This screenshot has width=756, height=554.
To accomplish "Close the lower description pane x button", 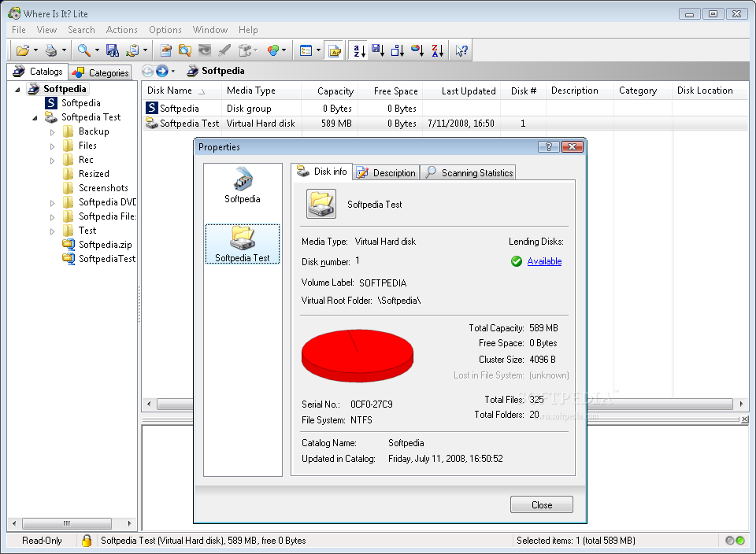I will (x=744, y=419).
